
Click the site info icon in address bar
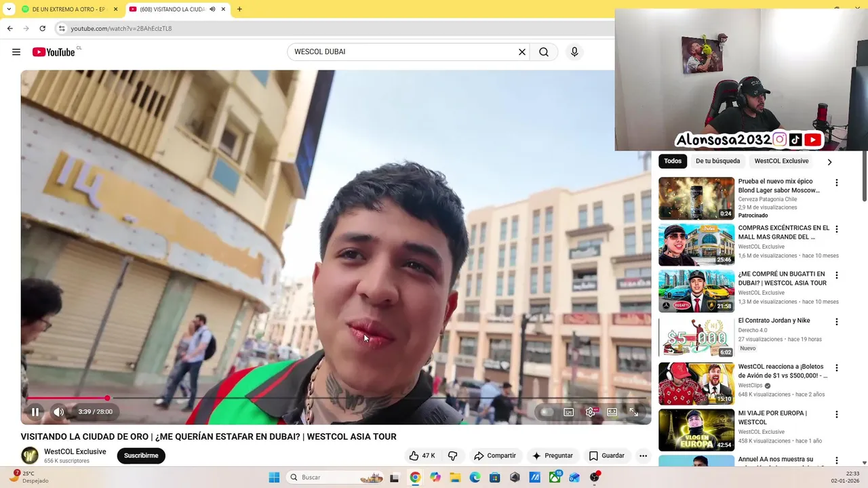coord(62,28)
